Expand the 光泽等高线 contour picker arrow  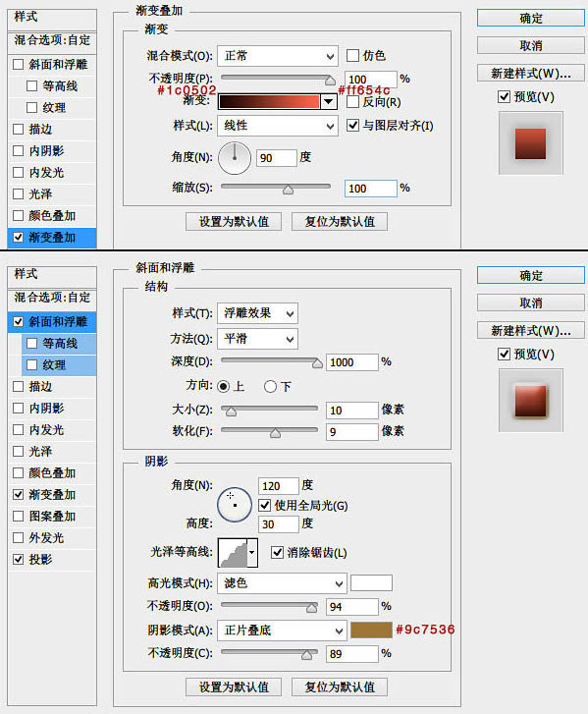click(252, 552)
